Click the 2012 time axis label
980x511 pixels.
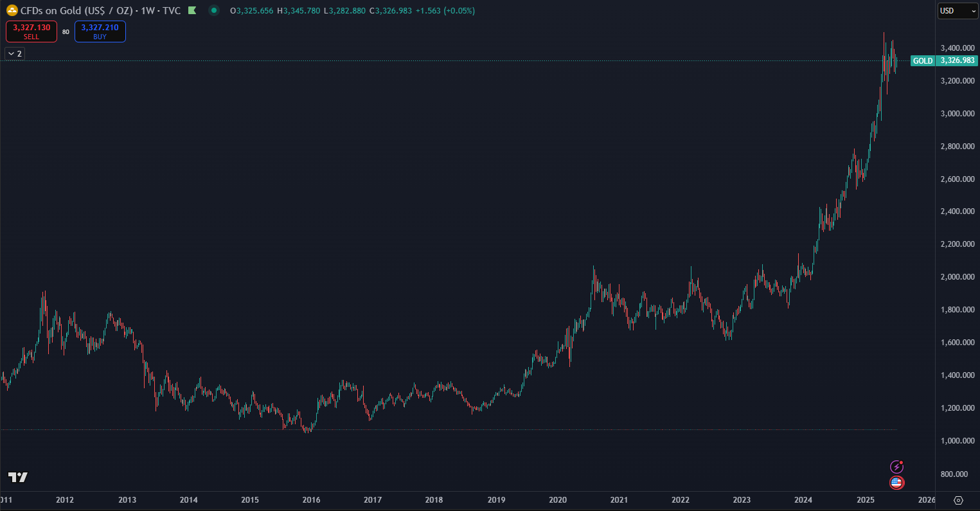(65, 500)
